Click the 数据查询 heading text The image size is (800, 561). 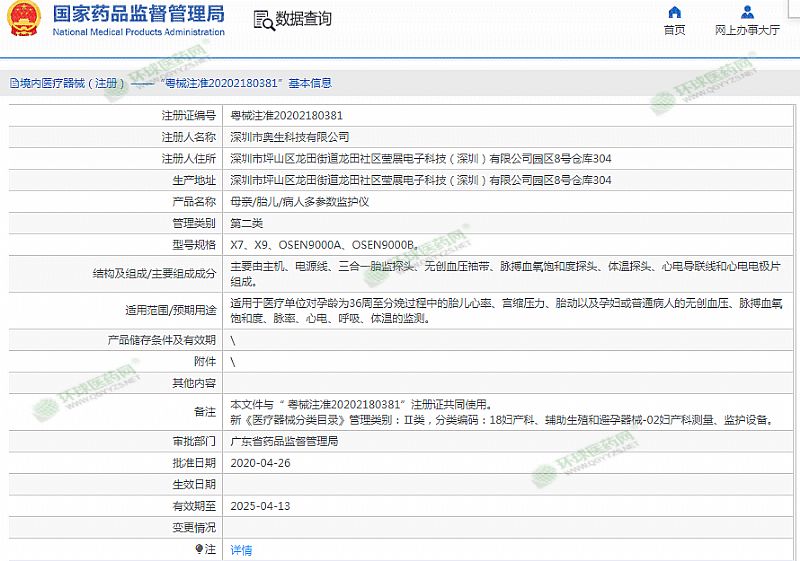click(x=304, y=20)
